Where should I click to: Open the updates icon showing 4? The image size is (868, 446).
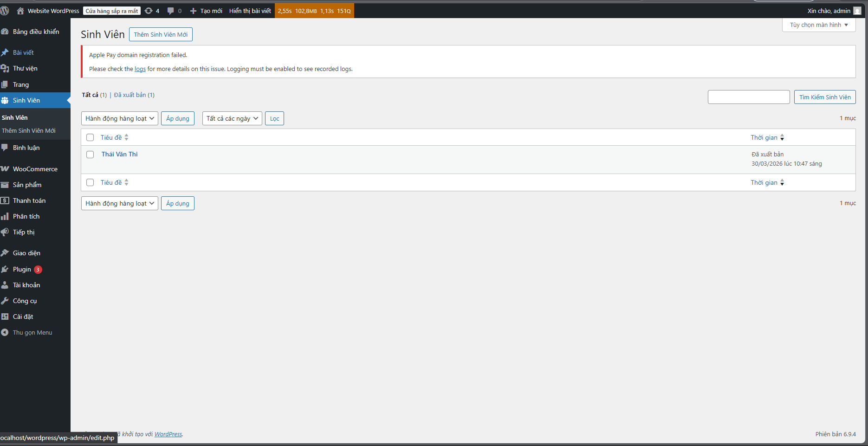pos(149,11)
